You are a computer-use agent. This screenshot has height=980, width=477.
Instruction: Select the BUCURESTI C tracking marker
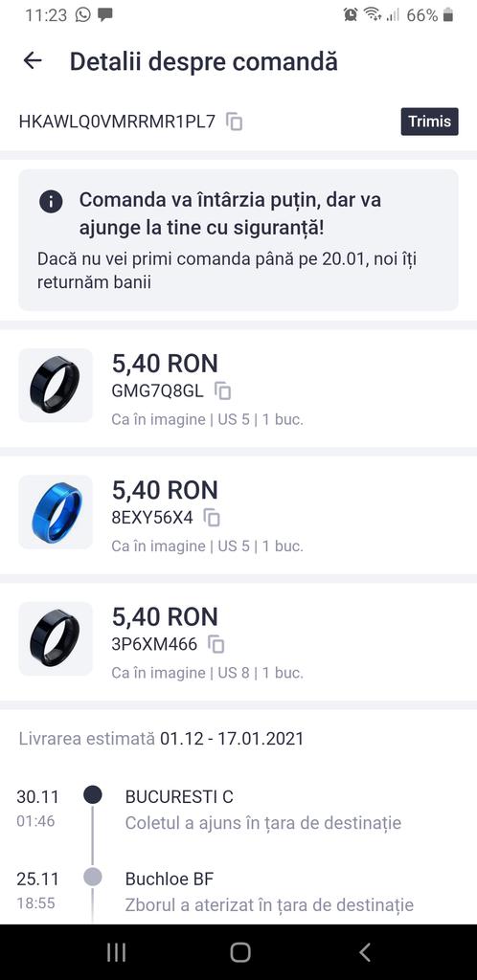click(x=93, y=795)
